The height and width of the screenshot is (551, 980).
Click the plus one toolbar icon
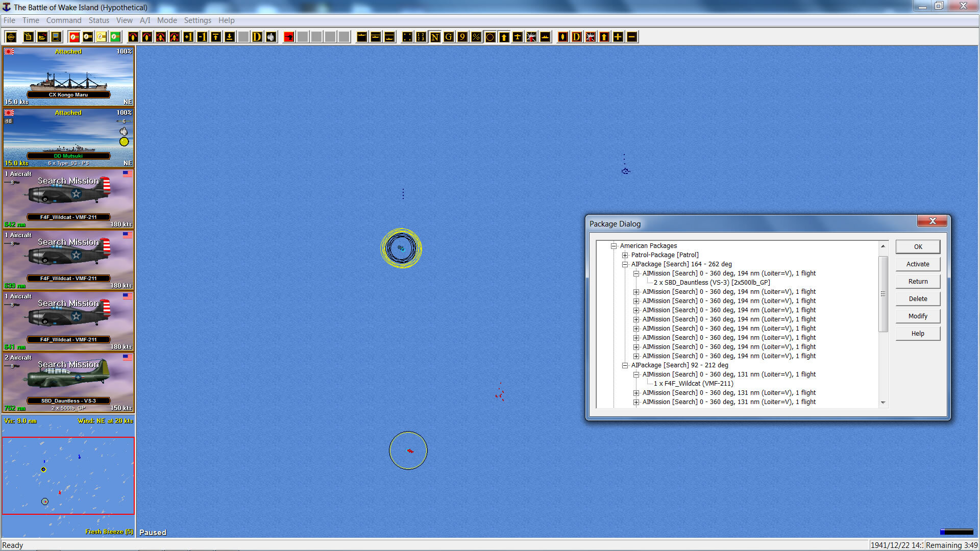188,37
